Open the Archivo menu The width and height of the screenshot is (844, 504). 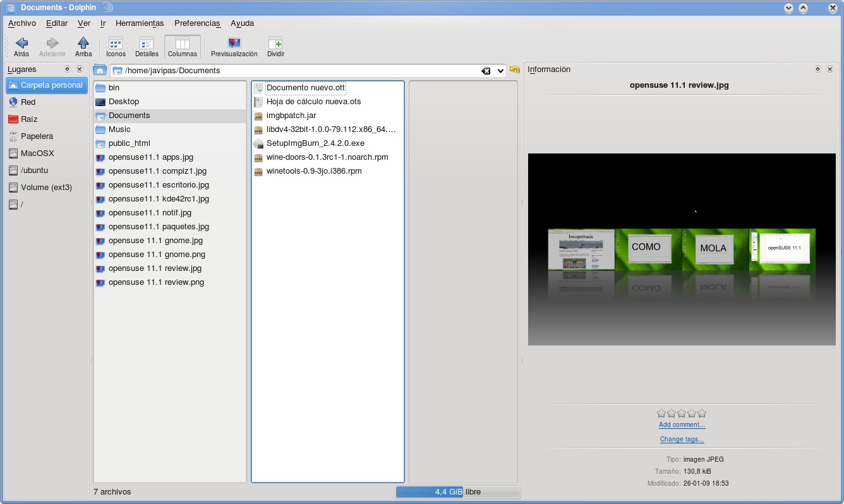(x=22, y=23)
